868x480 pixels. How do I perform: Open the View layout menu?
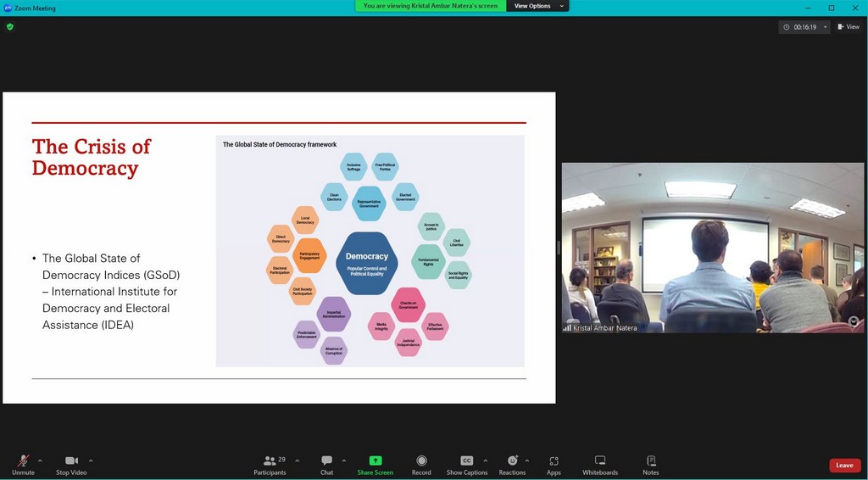click(x=849, y=27)
